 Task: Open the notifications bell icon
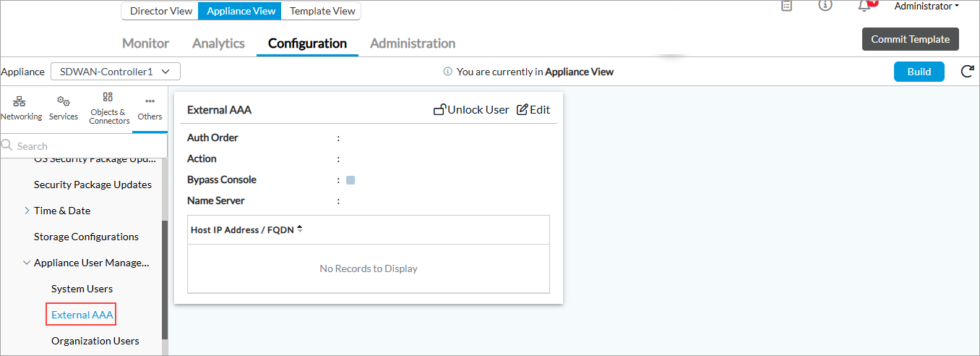(864, 6)
